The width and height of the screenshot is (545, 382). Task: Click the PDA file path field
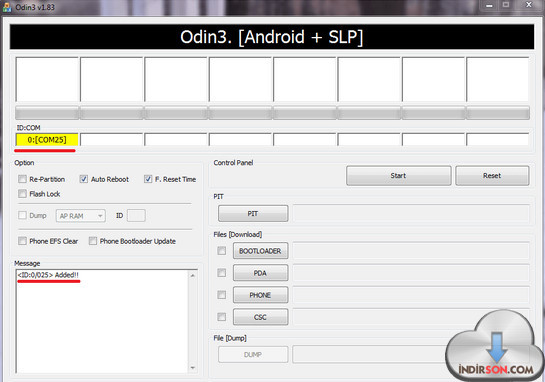coord(411,273)
